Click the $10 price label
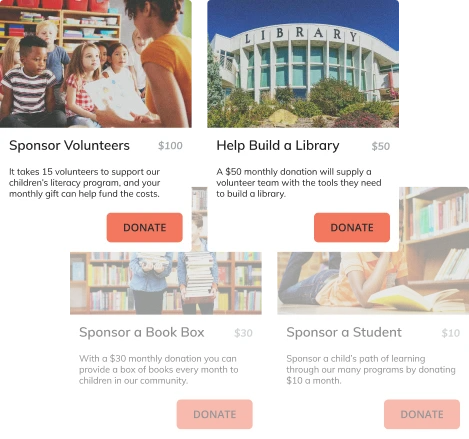 click(451, 333)
